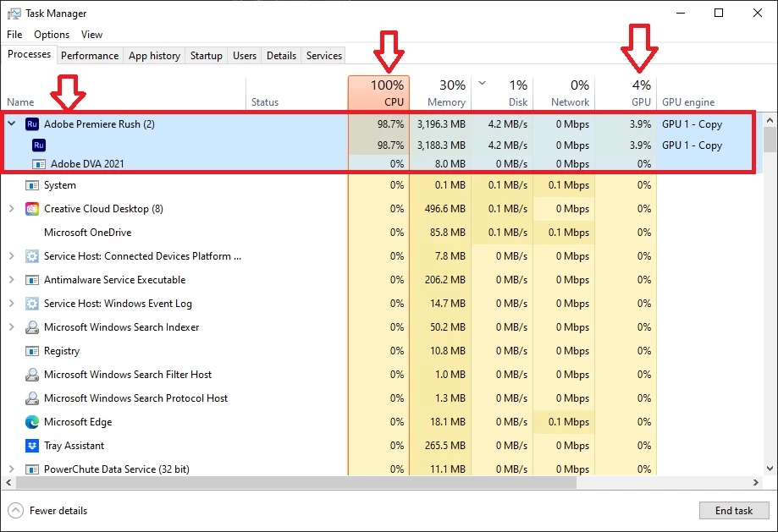Select the Tray Assistant row name
Image resolution: width=778 pixels, height=532 pixels.
74,446
